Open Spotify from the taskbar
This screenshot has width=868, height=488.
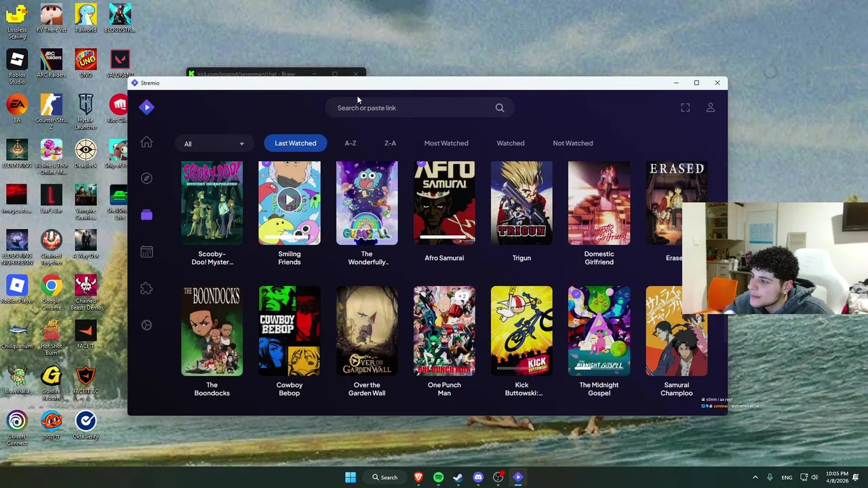pos(438,477)
